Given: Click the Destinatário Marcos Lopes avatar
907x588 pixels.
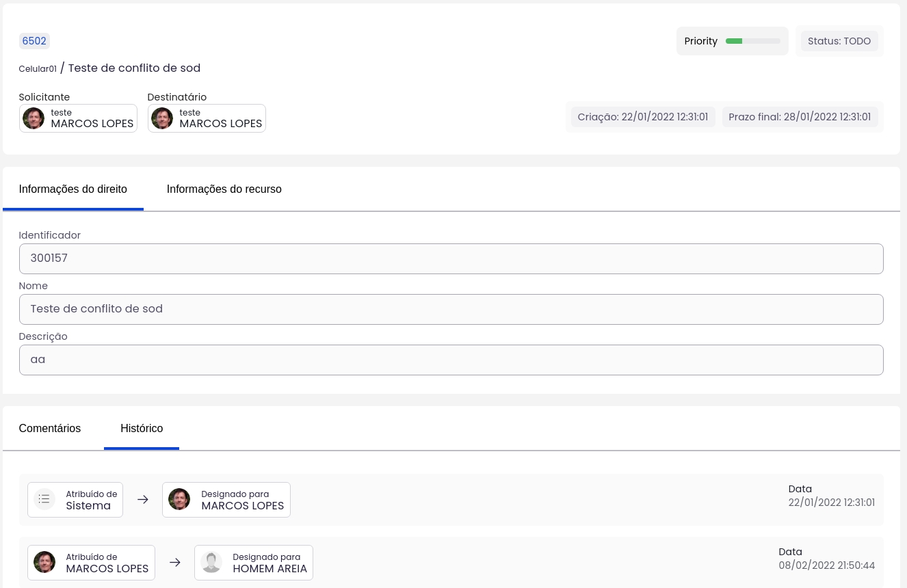Looking at the screenshot, I should 162,118.
